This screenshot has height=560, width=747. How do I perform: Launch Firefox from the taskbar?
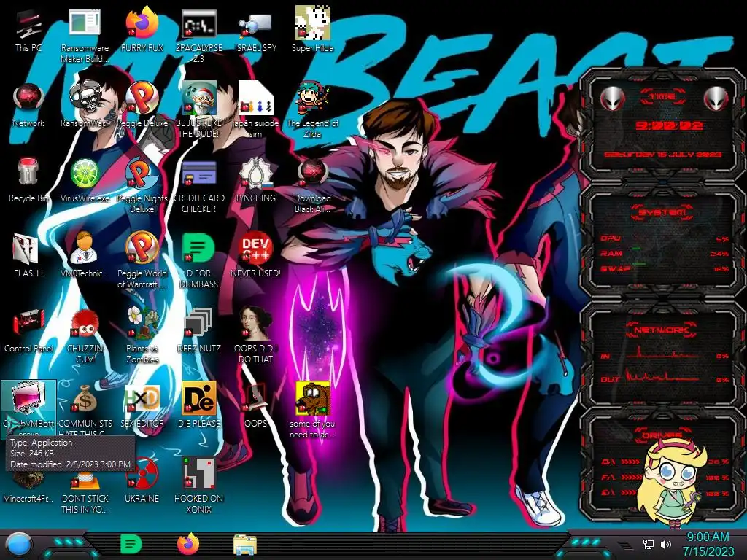pos(188,544)
